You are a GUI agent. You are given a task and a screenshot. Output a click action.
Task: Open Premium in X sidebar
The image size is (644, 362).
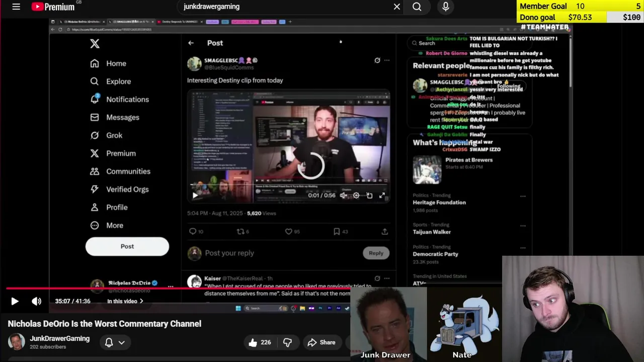point(113,153)
